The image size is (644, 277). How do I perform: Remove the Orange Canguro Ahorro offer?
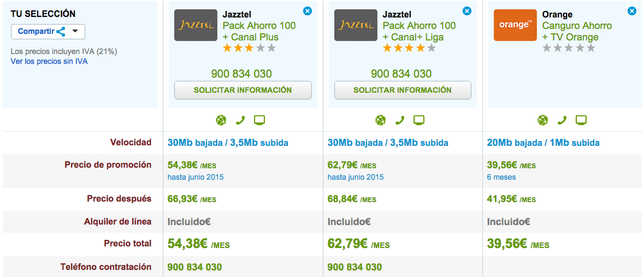(631, 11)
